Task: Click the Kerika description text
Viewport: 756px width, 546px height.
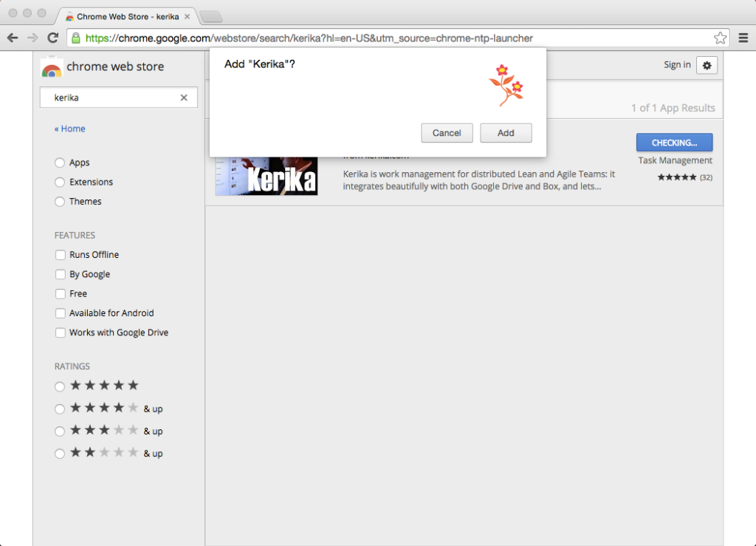Action: tap(478, 180)
